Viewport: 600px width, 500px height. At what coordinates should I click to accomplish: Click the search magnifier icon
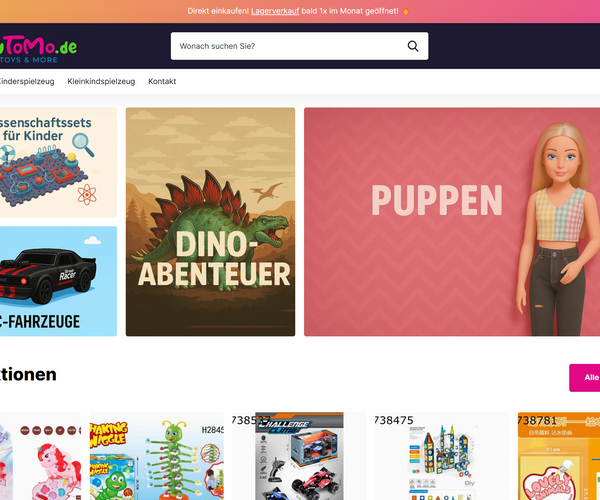412,46
